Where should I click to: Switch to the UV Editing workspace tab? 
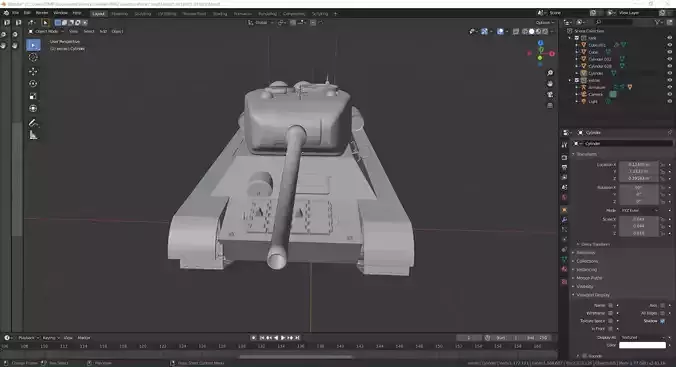(167, 14)
